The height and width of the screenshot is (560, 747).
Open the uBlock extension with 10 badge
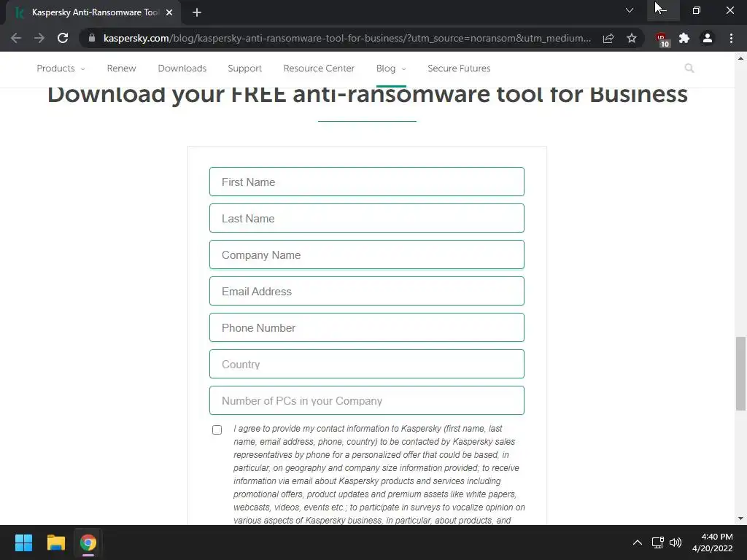click(x=662, y=39)
